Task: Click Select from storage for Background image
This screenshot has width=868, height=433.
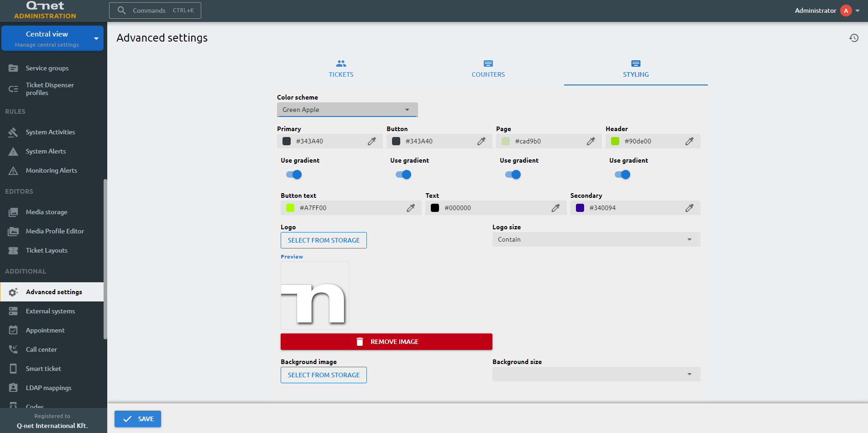Action: (x=324, y=375)
